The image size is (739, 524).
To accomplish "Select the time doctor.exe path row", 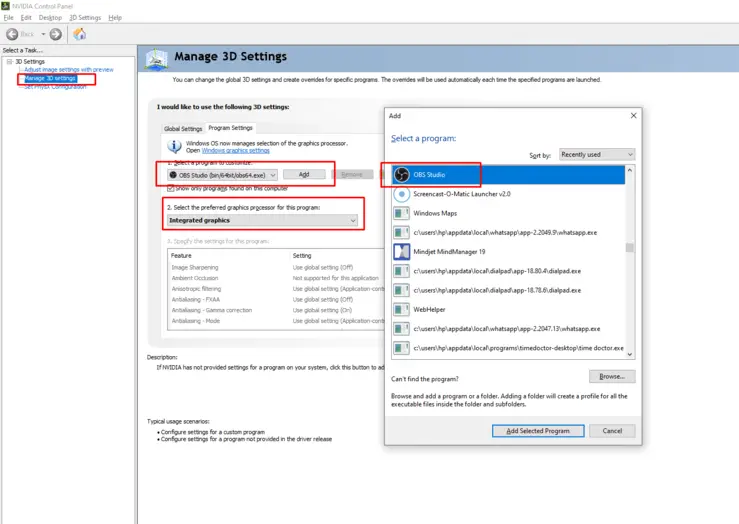I will [509, 348].
